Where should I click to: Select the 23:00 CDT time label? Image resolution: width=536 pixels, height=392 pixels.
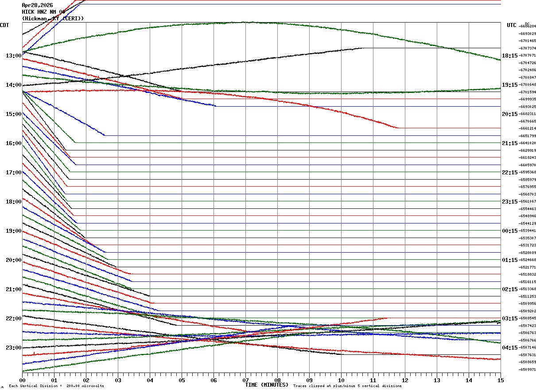(14, 348)
